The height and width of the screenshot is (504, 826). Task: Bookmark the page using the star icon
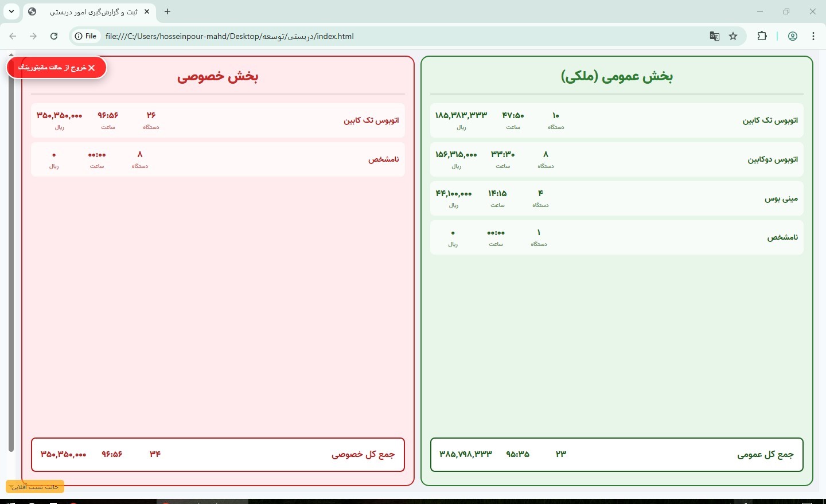pyautogui.click(x=733, y=36)
